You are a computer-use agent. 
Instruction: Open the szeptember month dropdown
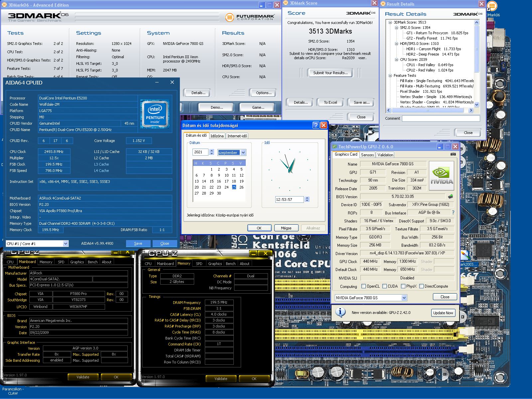pyautogui.click(x=243, y=153)
